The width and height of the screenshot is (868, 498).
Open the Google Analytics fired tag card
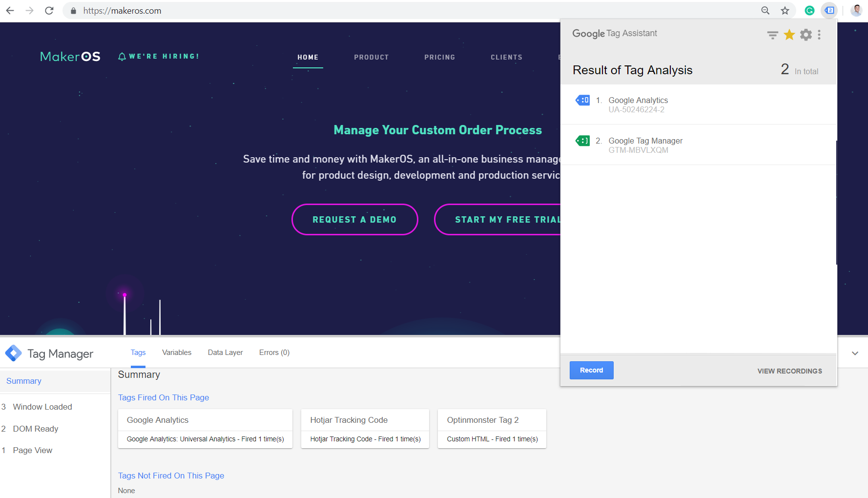(x=205, y=429)
